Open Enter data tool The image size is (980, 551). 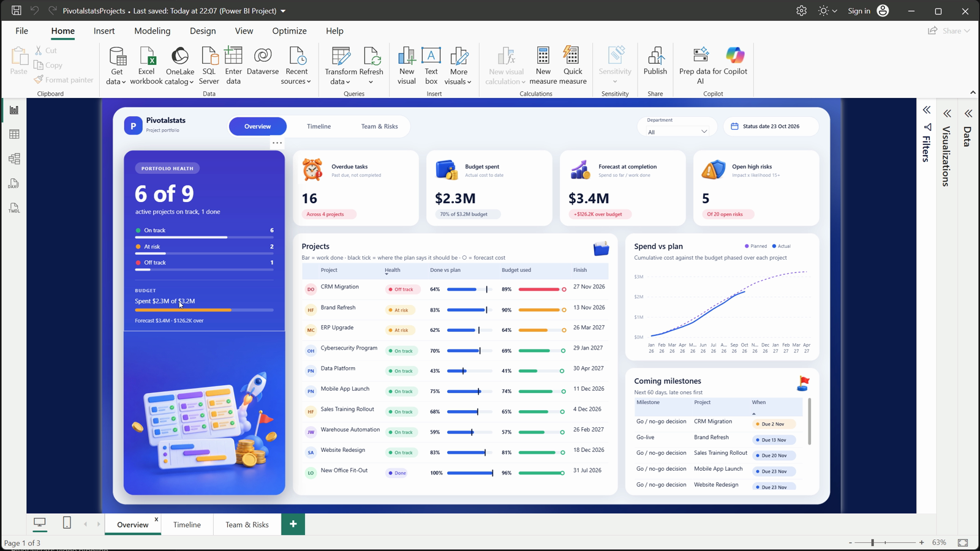click(x=233, y=66)
